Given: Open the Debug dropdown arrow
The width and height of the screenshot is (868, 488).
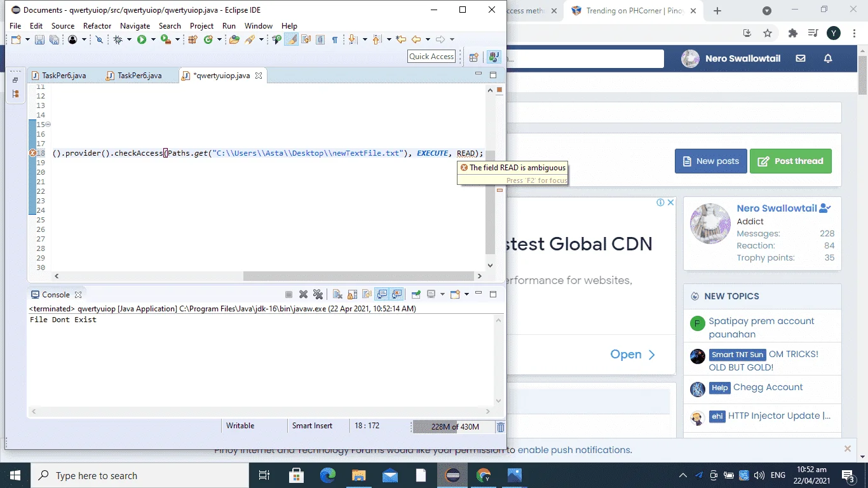Looking at the screenshot, I should coord(129,39).
